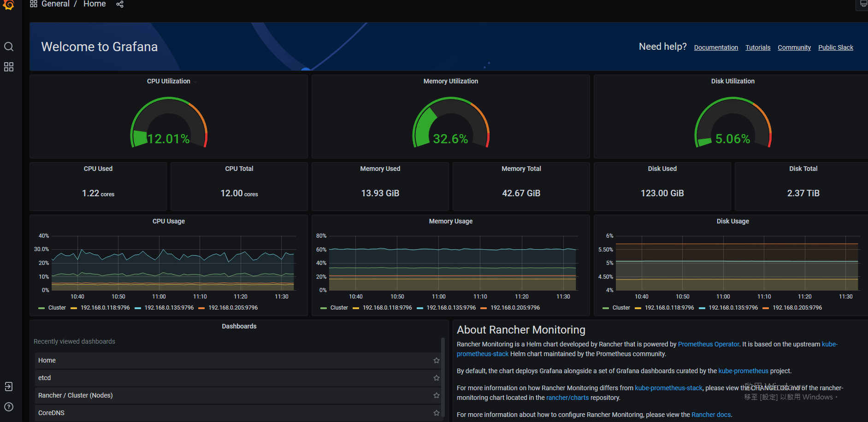Screen dimensions: 868x422
Task: Click the Recently viewed dashboards label
Action: coord(74,341)
